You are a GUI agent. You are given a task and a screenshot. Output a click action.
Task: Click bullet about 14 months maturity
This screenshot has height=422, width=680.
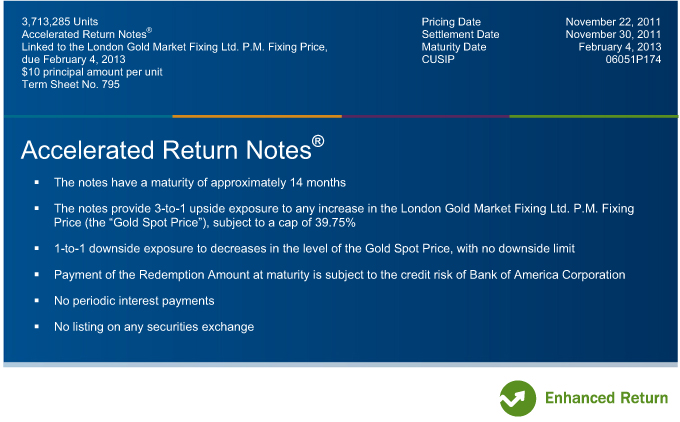click(x=199, y=183)
